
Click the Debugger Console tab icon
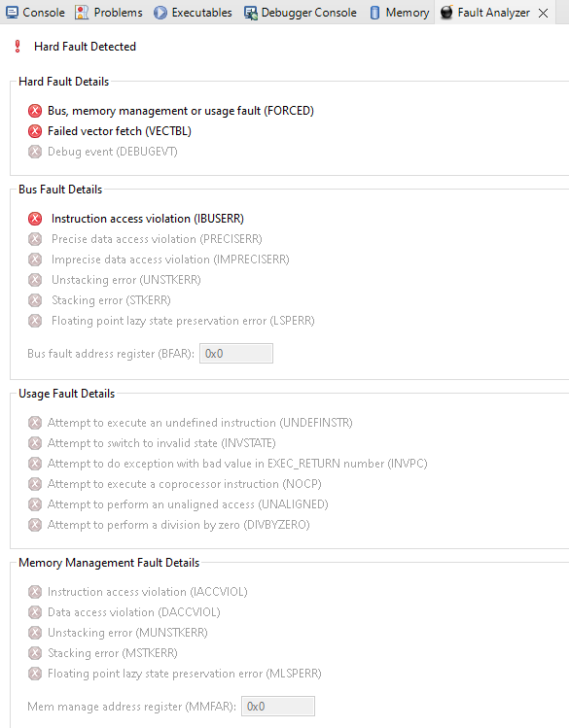coord(251,13)
